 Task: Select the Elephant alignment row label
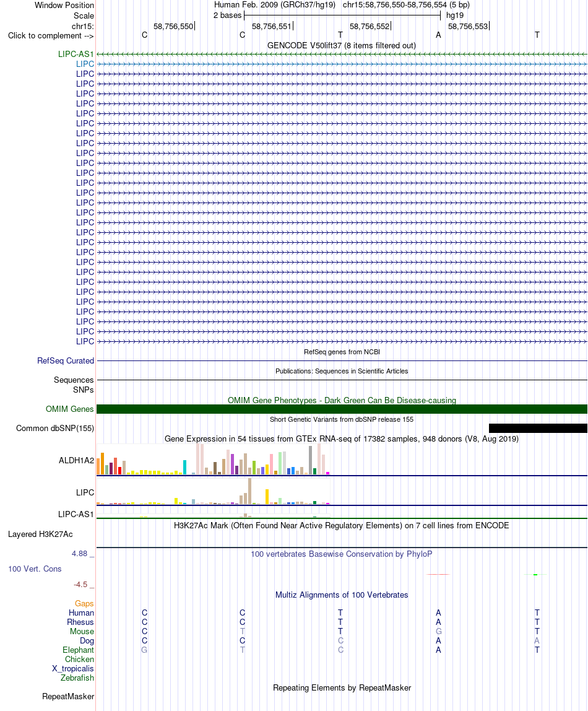79,650
